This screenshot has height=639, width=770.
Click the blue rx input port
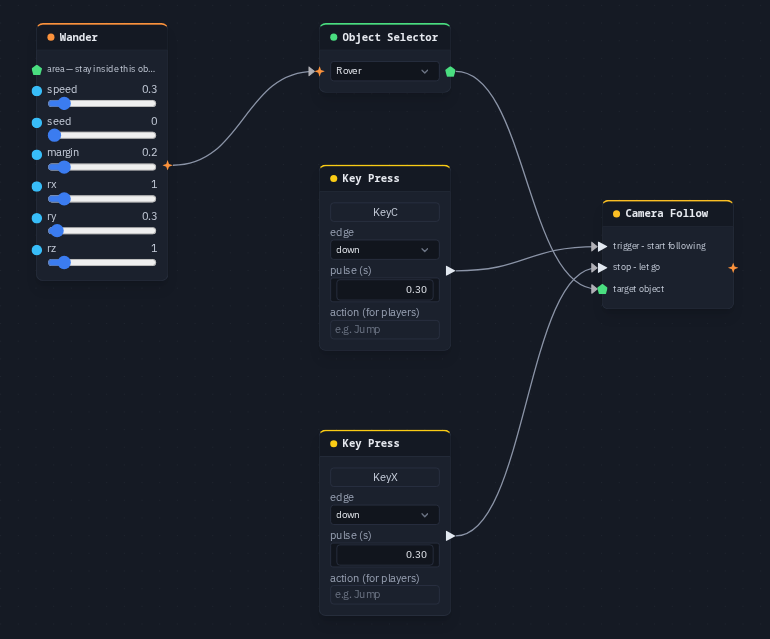(x=37, y=186)
